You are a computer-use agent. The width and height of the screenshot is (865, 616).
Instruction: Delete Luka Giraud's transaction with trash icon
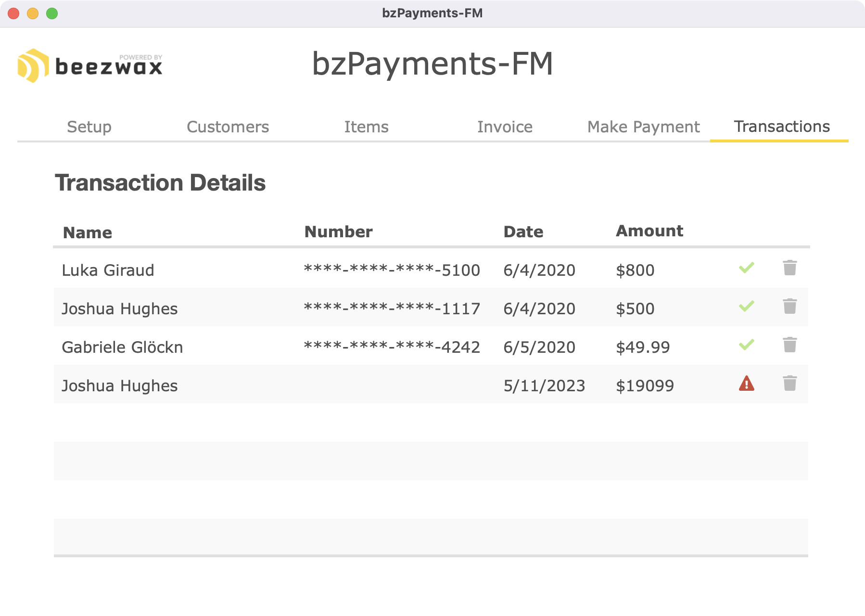[789, 268]
